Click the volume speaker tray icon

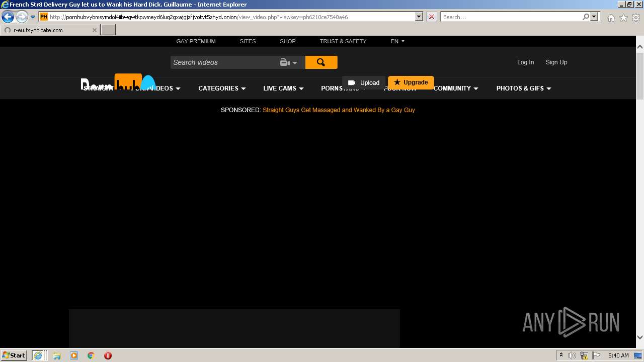572,355
